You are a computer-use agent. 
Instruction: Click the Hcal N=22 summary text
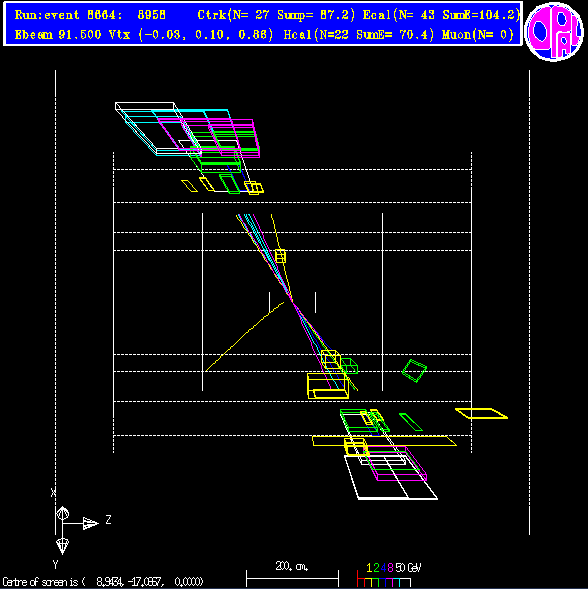coord(358,35)
